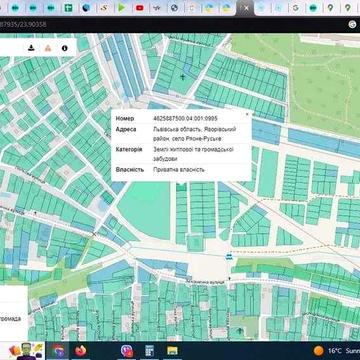This screenshot has width=360, height=360.
Task: Switch to the YouTube tab
Action: 140,8
